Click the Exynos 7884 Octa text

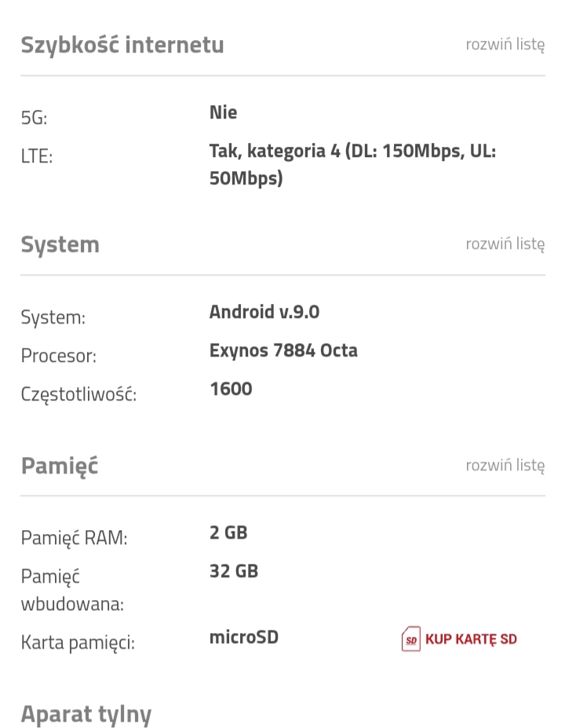(283, 350)
